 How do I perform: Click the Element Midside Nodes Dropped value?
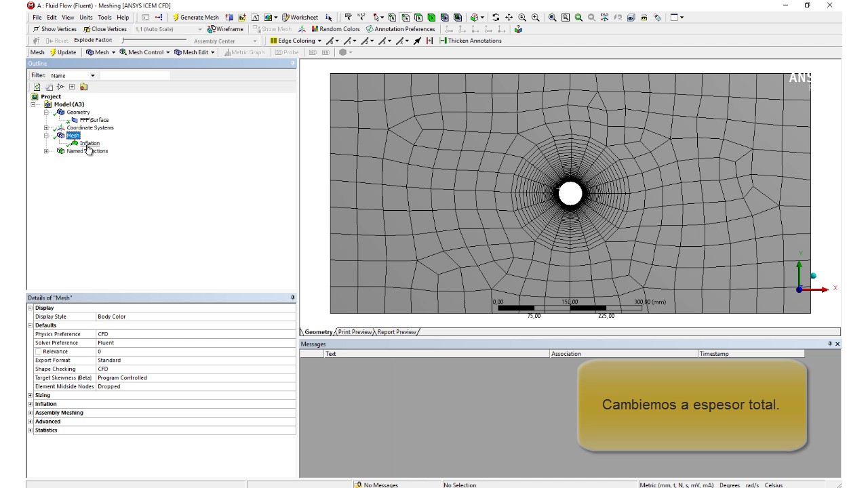coord(196,386)
